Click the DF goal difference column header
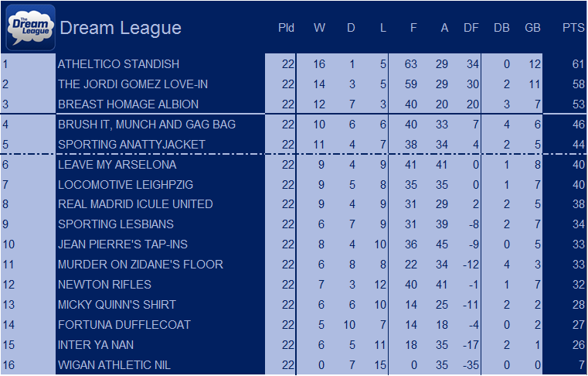The width and height of the screenshot is (588, 376). 471,28
